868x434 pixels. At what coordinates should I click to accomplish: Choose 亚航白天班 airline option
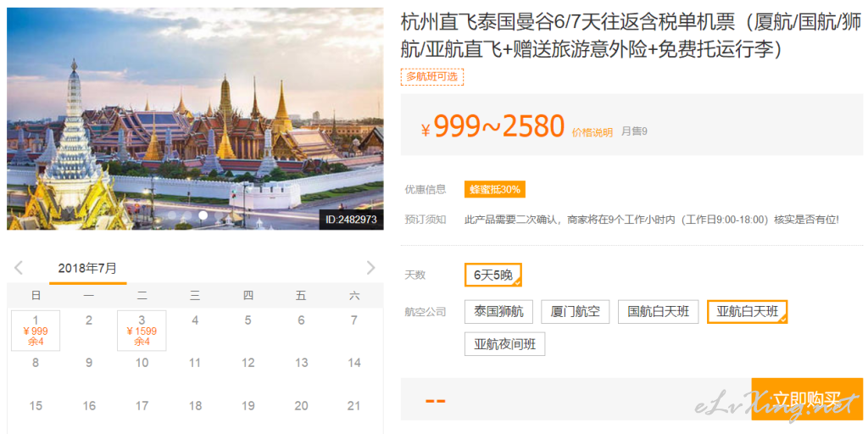pos(748,312)
